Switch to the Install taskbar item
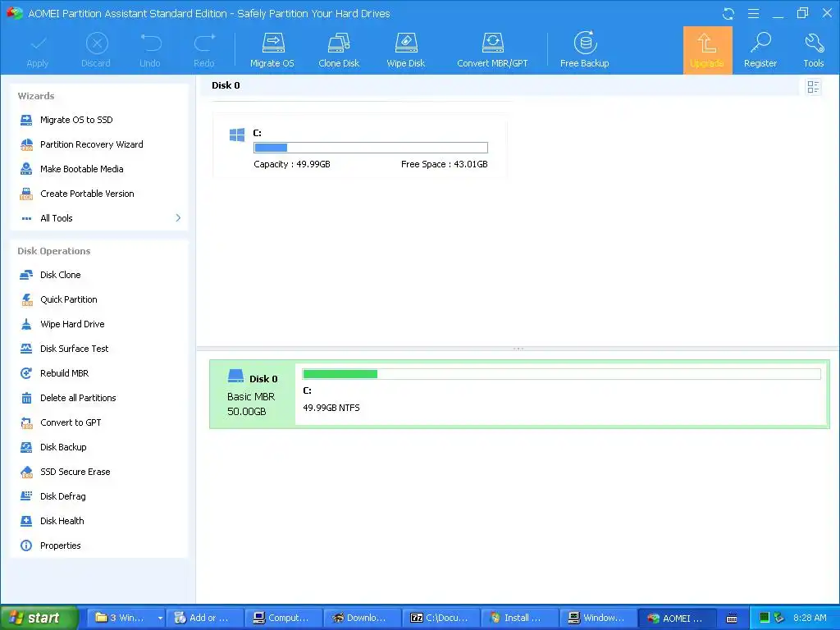The width and height of the screenshot is (840, 630). tap(519, 618)
